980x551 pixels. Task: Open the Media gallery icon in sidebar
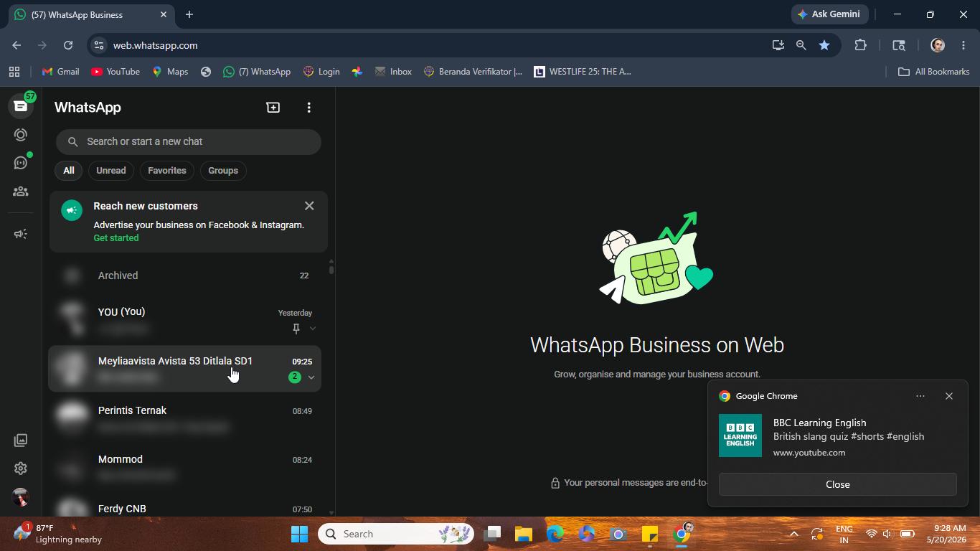tap(20, 440)
